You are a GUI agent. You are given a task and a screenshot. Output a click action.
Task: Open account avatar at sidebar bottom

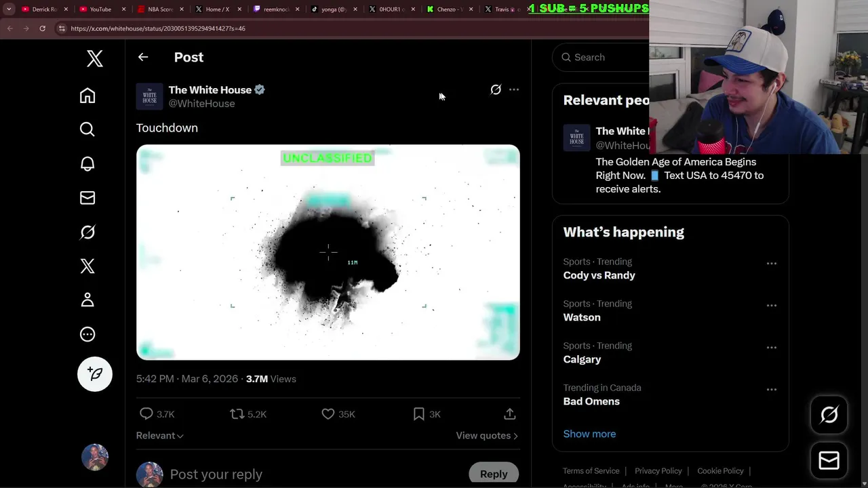coord(95,457)
